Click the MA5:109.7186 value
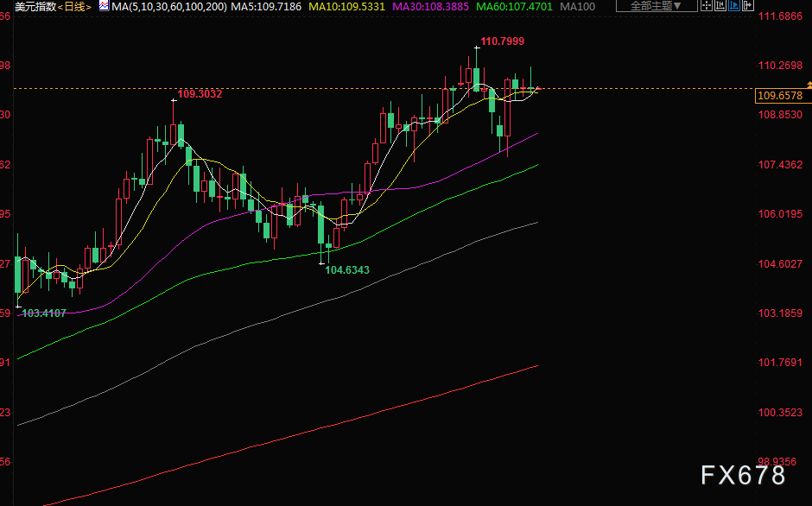This screenshot has height=506, width=812. coord(266,7)
